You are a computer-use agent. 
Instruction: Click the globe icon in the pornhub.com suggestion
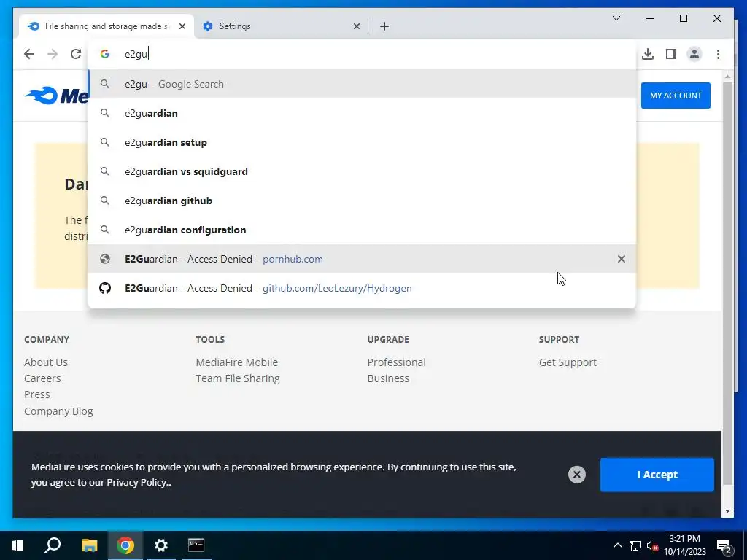click(x=105, y=259)
